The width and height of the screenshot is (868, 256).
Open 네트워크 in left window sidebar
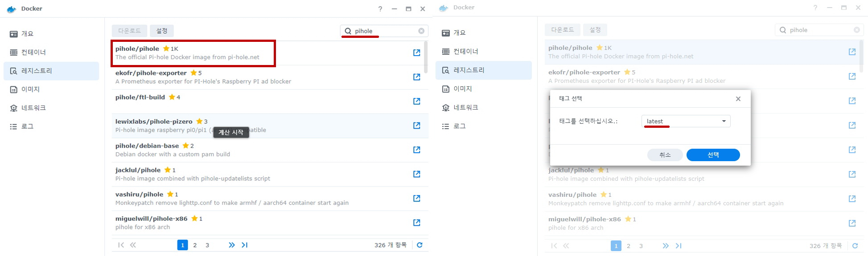click(x=51, y=108)
